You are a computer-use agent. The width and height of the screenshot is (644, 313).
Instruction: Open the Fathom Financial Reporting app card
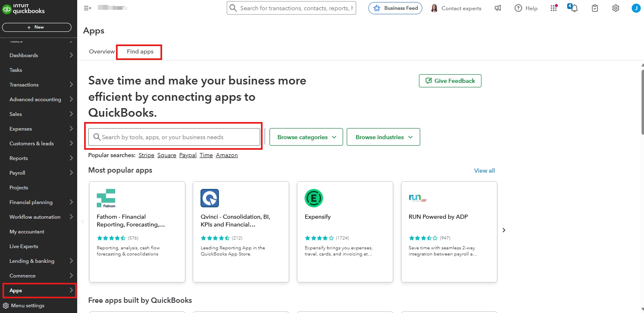[x=137, y=232]
